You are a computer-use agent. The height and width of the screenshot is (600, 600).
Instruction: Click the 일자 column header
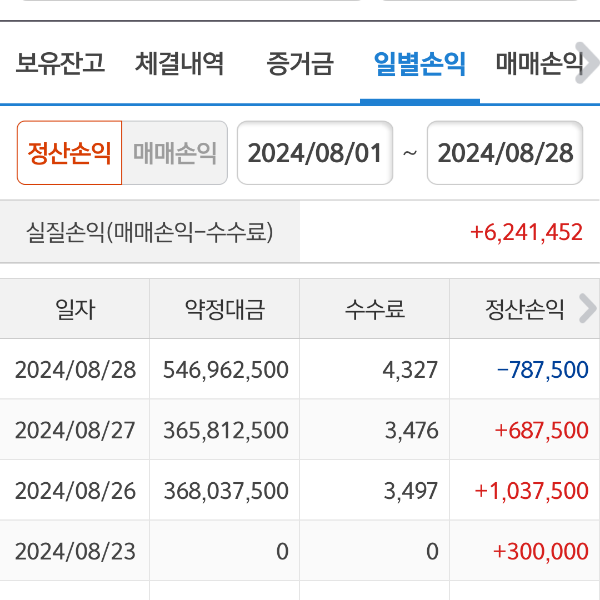75,309
